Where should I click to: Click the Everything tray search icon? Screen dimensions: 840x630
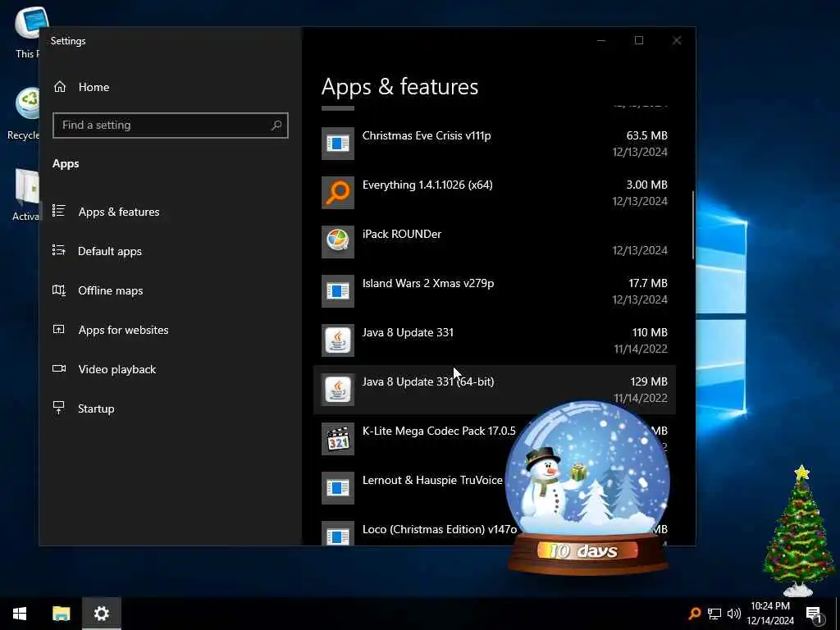click(x=695, y=614)
